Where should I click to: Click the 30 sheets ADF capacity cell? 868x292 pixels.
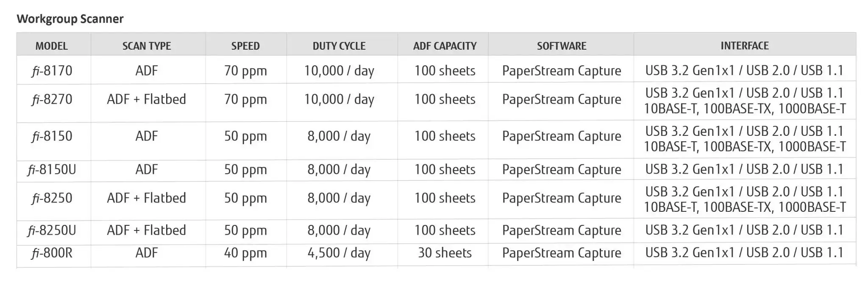click(x=445, y=253)
